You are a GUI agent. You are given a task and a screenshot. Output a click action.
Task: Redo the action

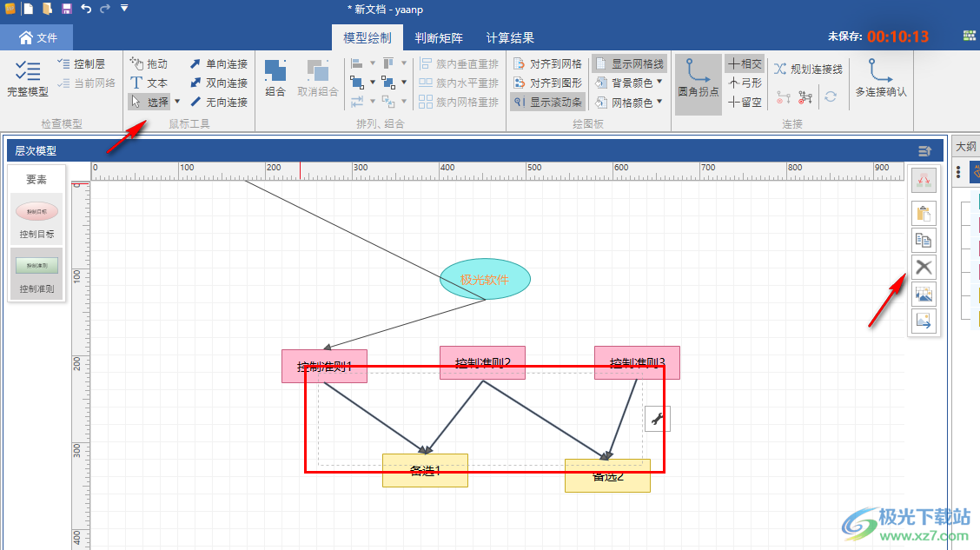pos(105,9)
